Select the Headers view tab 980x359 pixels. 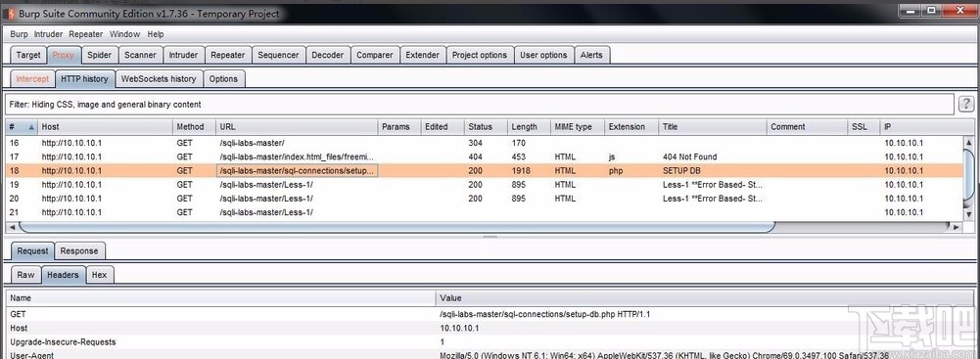(x=63, y=275)
